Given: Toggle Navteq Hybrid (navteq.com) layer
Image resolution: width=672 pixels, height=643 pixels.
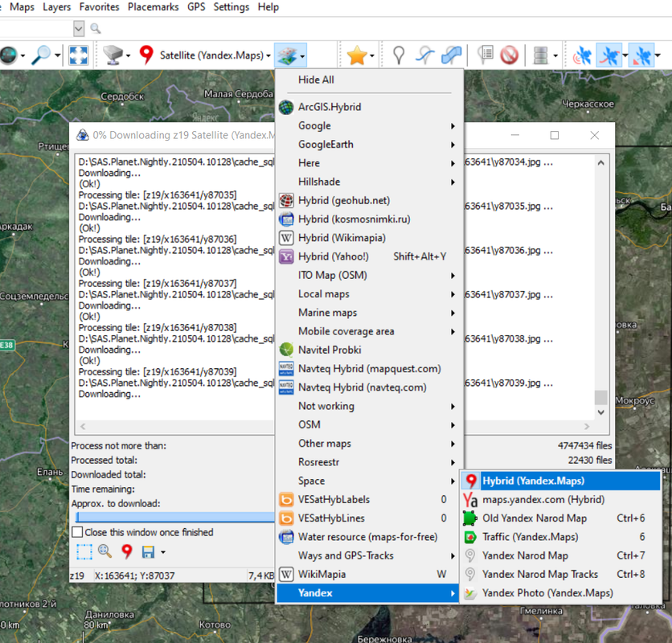Looking at the screenshot, I should click(x=369, y=387).
